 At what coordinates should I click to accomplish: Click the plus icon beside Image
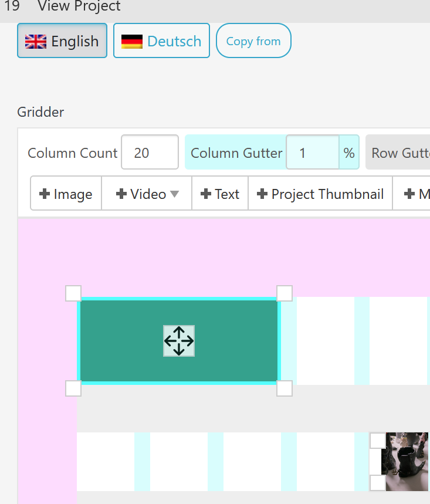pos(44,194)
